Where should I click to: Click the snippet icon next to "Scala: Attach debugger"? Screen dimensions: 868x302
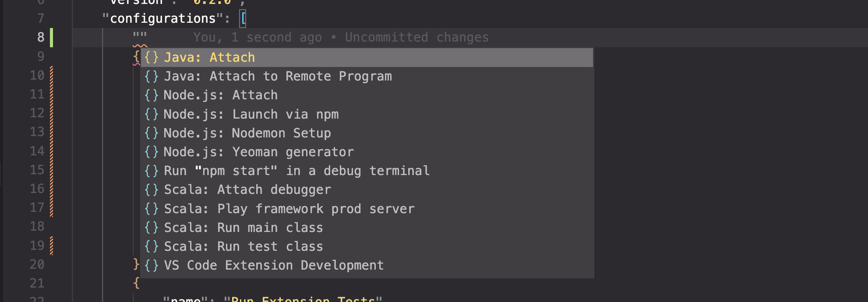tap(152, 190)
